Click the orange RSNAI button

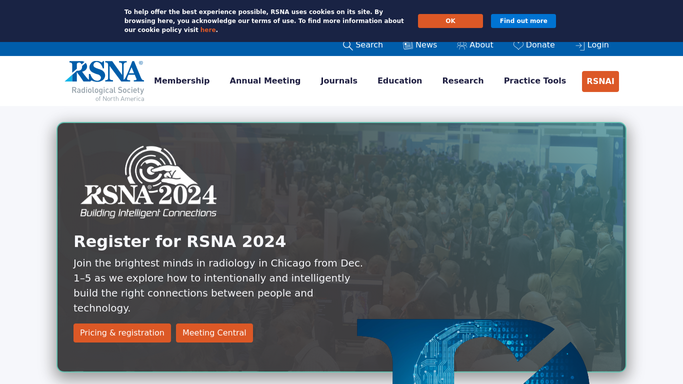tap(600, 81)
